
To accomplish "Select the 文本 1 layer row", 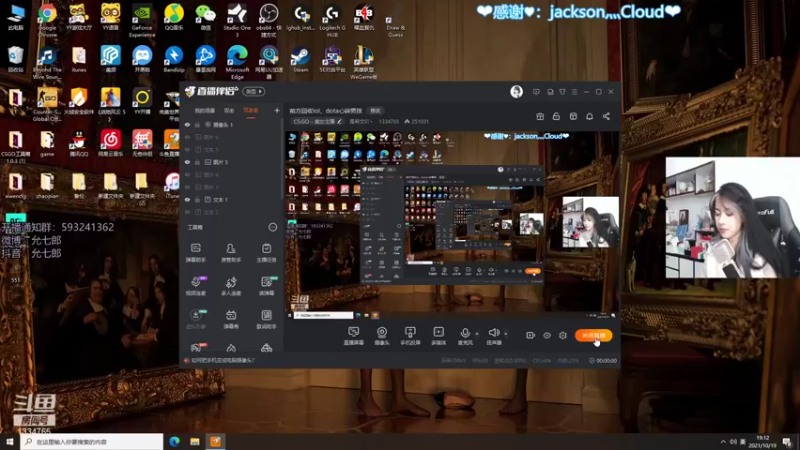I will click(x=232, y=199).
